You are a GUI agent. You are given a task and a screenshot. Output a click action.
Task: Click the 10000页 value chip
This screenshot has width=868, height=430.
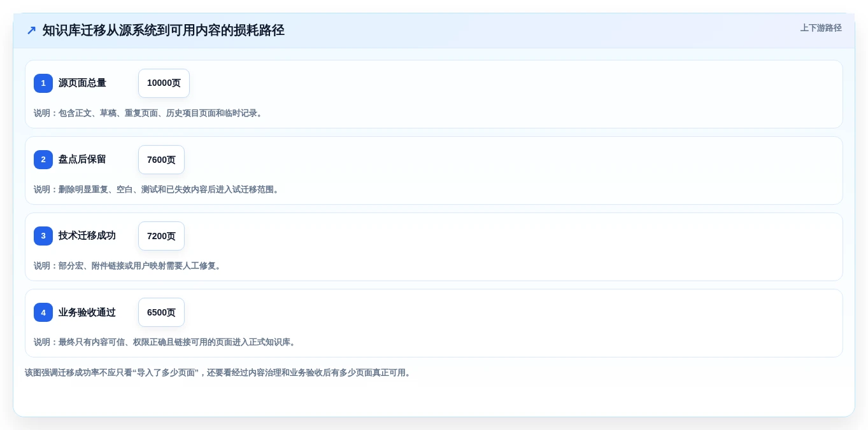pos(164,83)
